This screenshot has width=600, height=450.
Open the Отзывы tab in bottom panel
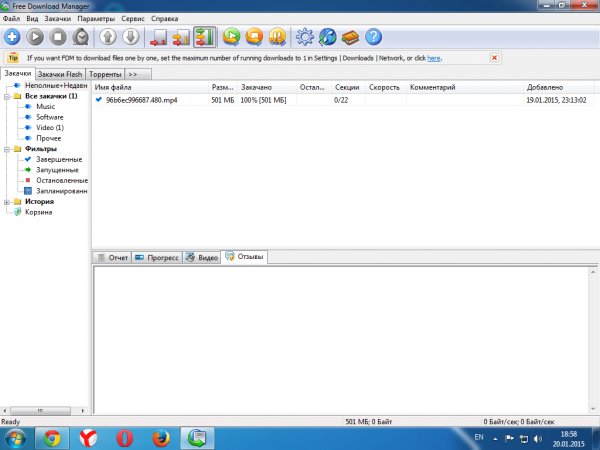tap(244, 256)
